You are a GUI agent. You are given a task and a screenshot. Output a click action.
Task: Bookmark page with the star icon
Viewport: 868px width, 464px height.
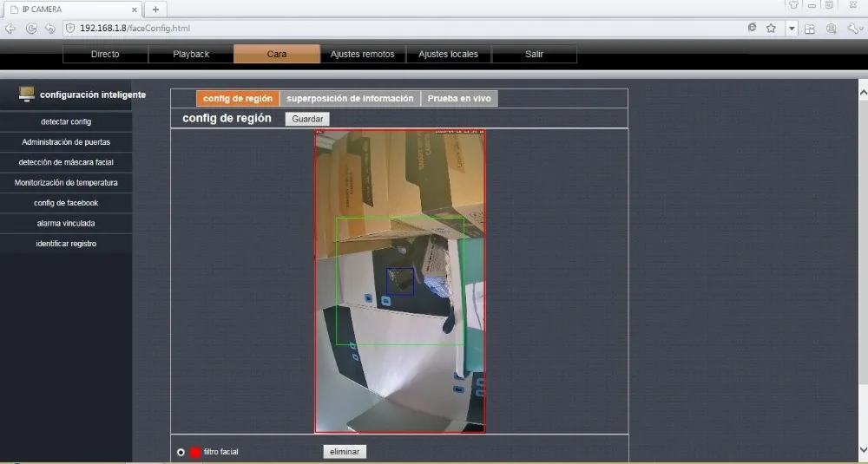[x=771, y=28]
